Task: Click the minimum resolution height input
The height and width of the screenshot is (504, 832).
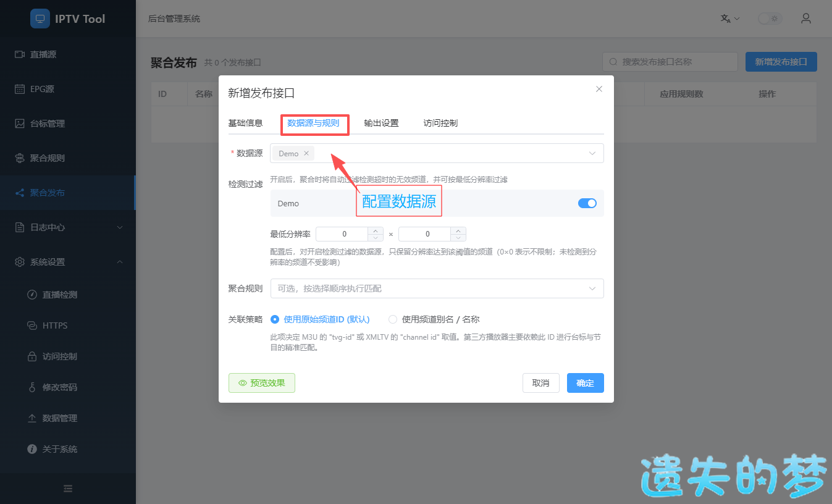Action: pos(426,234)
